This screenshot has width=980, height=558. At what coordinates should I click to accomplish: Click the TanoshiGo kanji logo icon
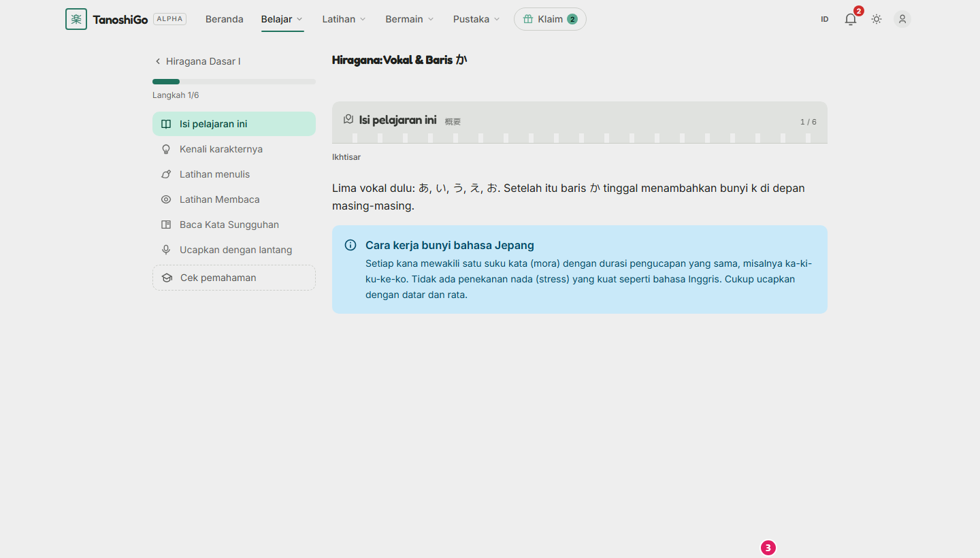(x=76, y=19)
